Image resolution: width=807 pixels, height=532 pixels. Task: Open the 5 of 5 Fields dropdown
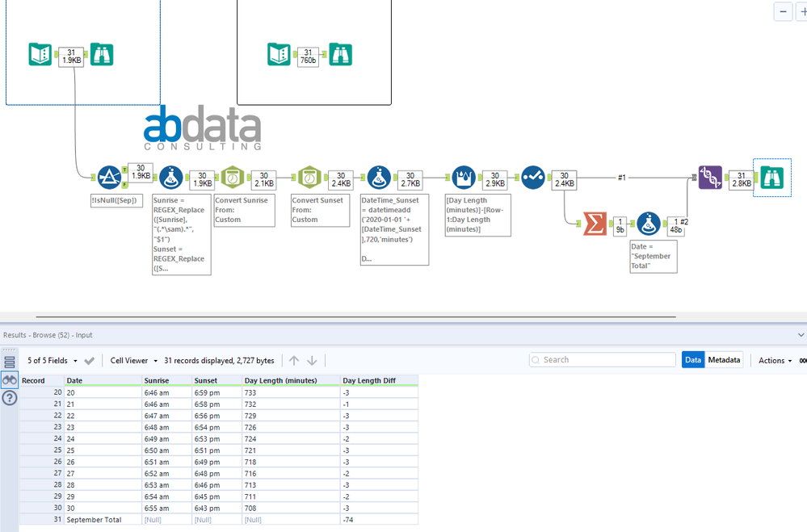click(x=52, y=361)
